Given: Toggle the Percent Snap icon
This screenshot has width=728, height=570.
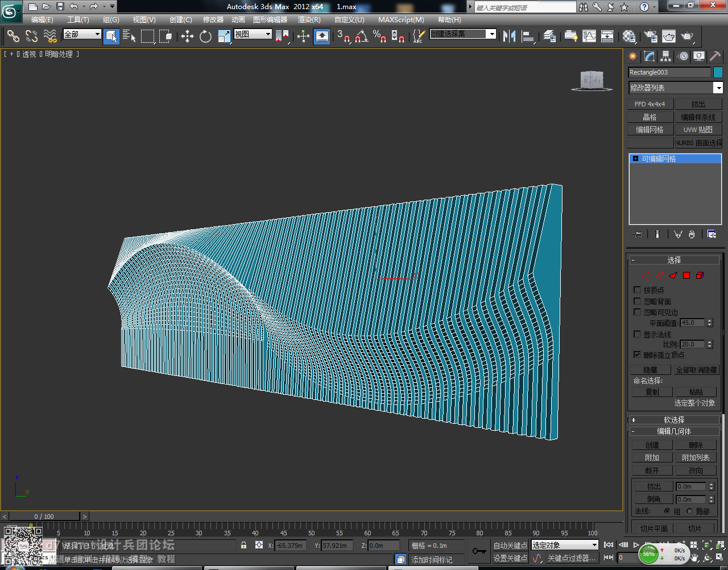Looking at the screenshot, I should [x=379, y=36].
